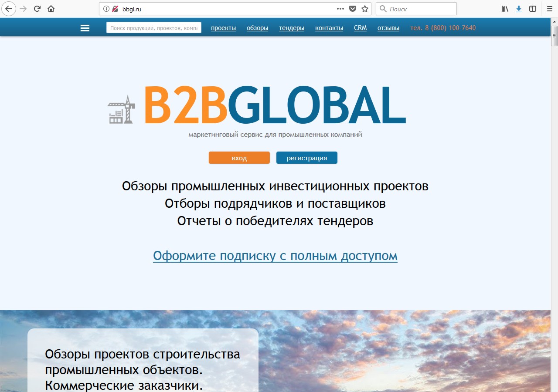
Task: Save page to Pocket
Action: click(353, 9)
